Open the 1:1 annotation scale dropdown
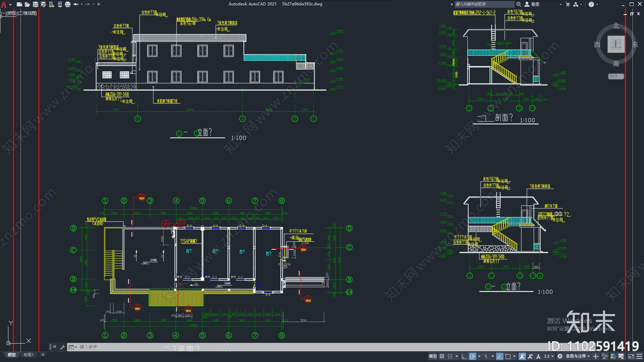The image size is (644, 362). pyautogui.click(x=549, y=356)
